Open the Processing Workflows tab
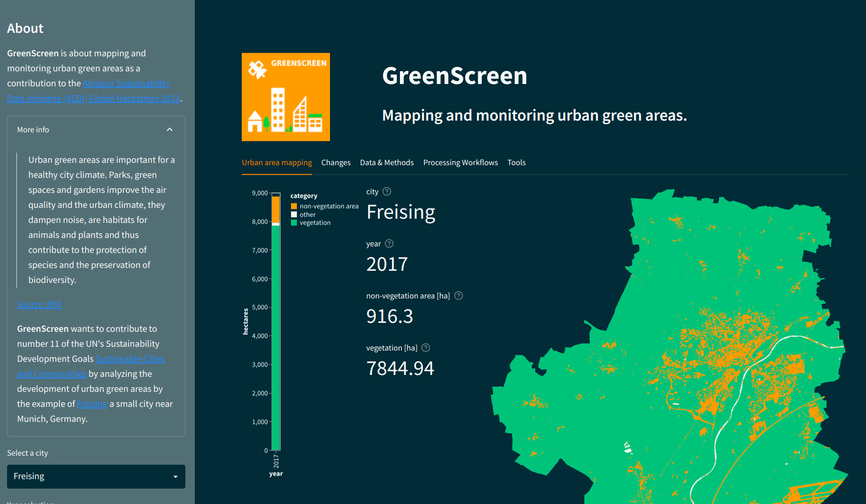 [x=460, y=162]
